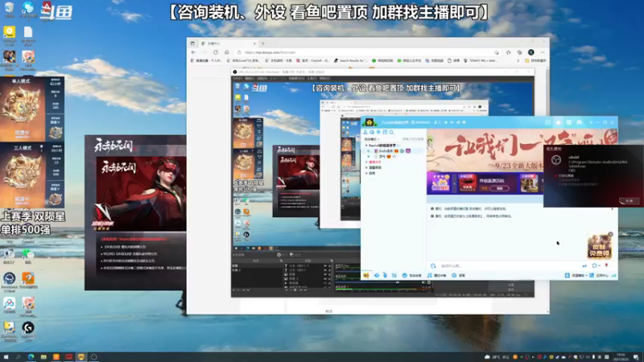This screenshot has width=644, height=362.
Task: Expand the red 服务大厅 node in YY tree
Action: [366, 162]
